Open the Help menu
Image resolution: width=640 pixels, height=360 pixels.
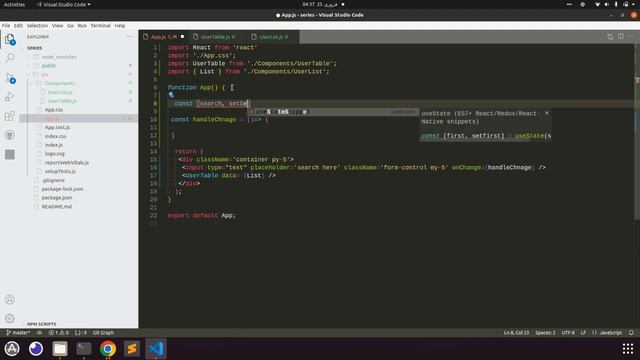click(x=120, y=26)
